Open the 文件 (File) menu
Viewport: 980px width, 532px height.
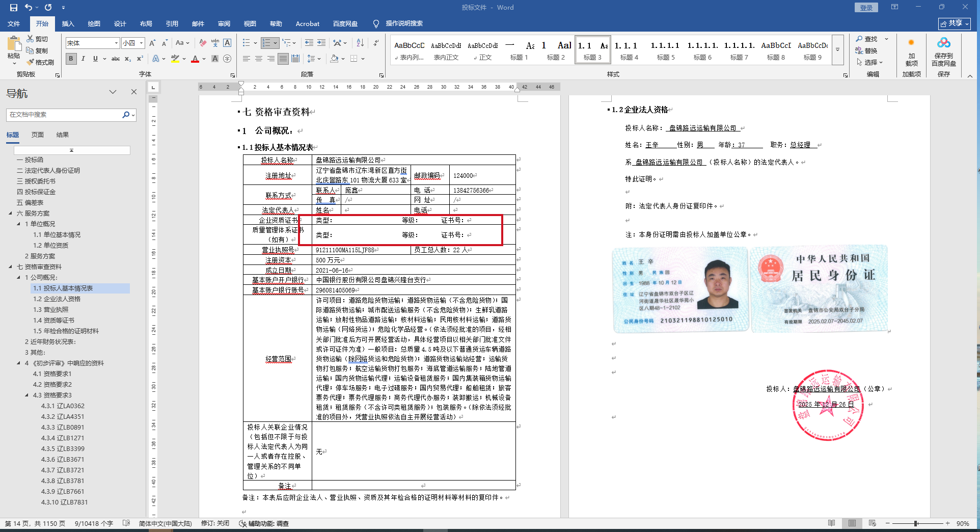pos(14,23)
